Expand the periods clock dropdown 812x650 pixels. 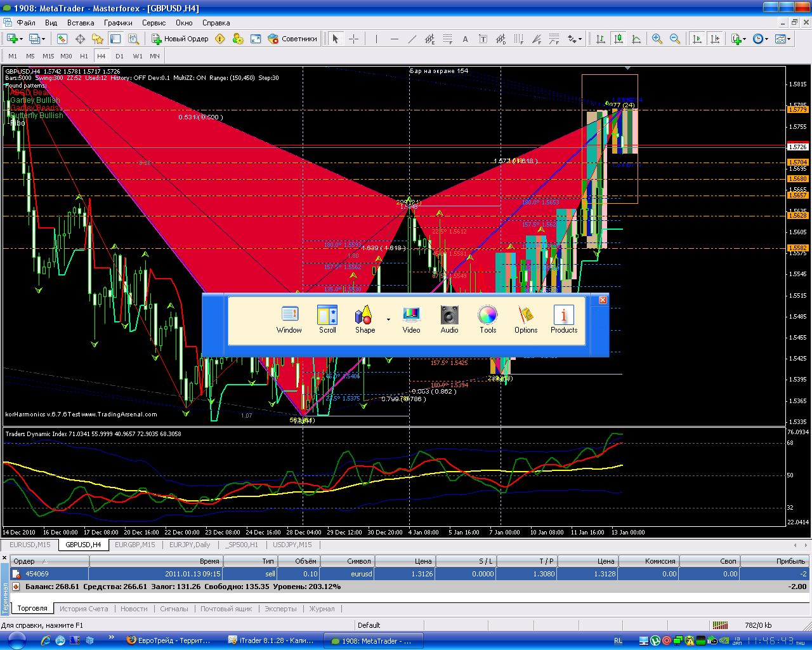point(766,39)
